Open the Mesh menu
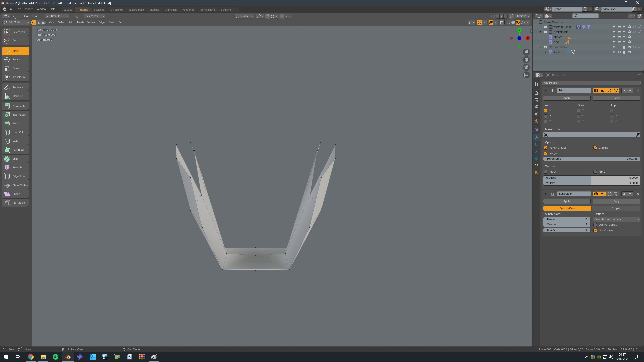This screenshot has width=644, height=362. [80, 22]
